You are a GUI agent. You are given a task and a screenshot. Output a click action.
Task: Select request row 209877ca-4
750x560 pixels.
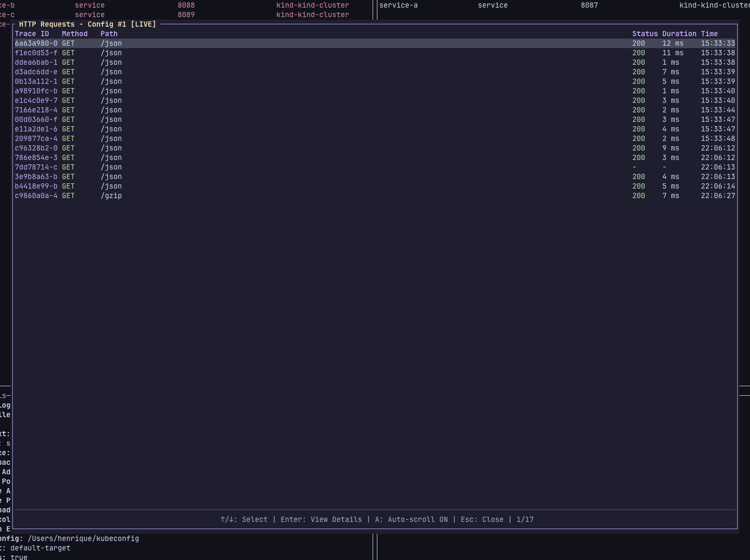coord(375,139)
